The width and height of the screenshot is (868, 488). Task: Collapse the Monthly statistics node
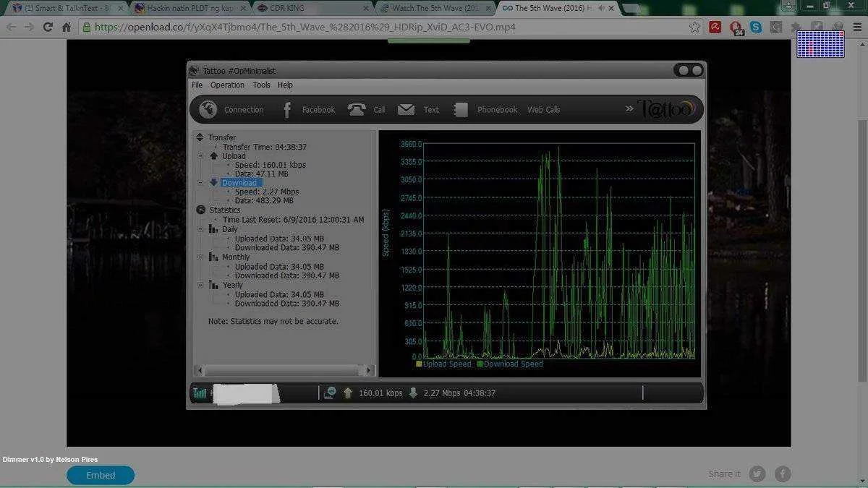tap(200, 257)
